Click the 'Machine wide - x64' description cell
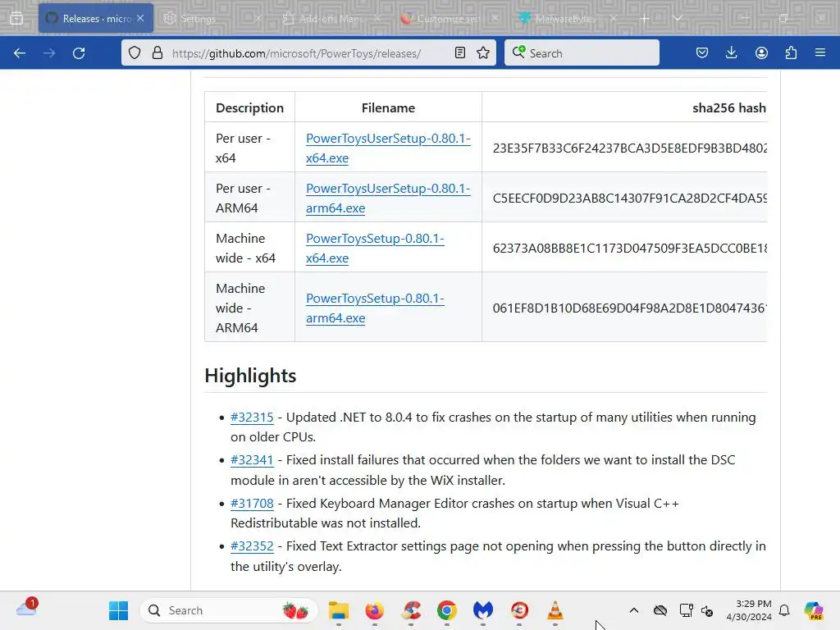 249,248
